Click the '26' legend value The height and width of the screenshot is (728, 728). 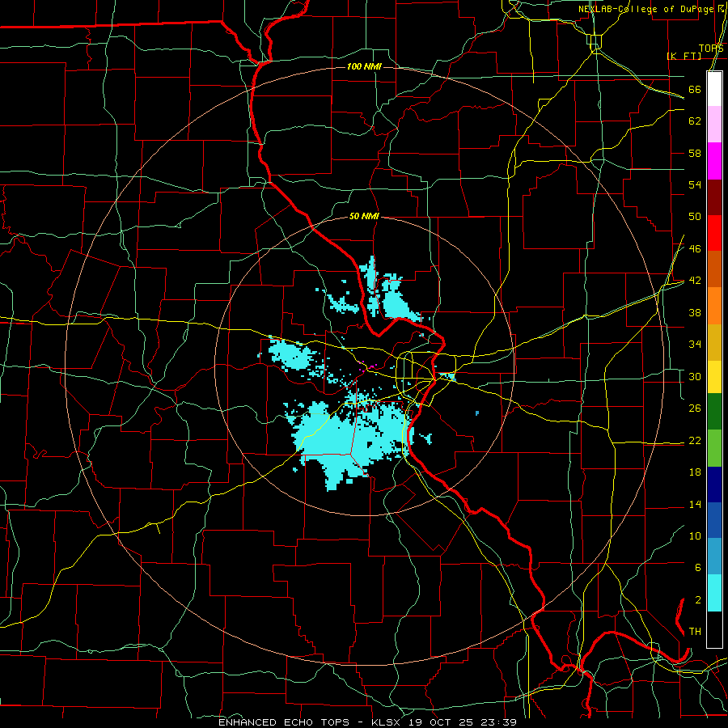click(x=695, y=408)
